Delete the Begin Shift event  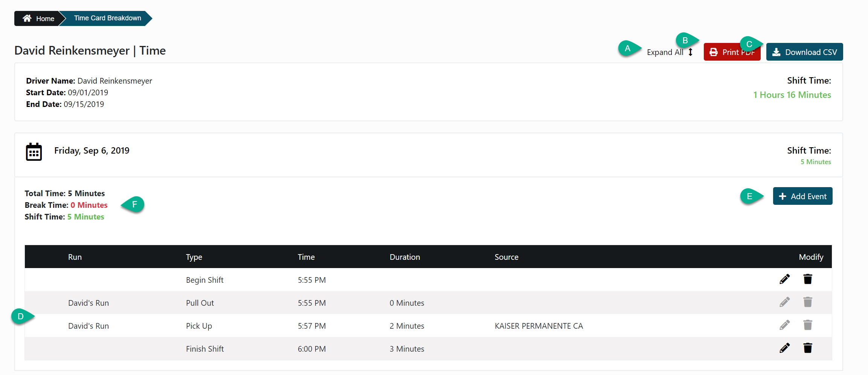807,279
